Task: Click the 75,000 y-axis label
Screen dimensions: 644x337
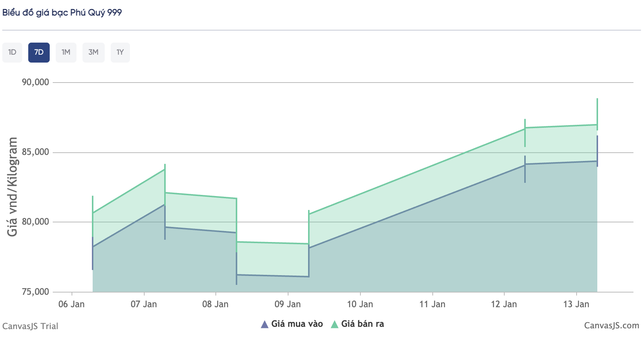Action: pyautogui.click(x=35, y=292)
